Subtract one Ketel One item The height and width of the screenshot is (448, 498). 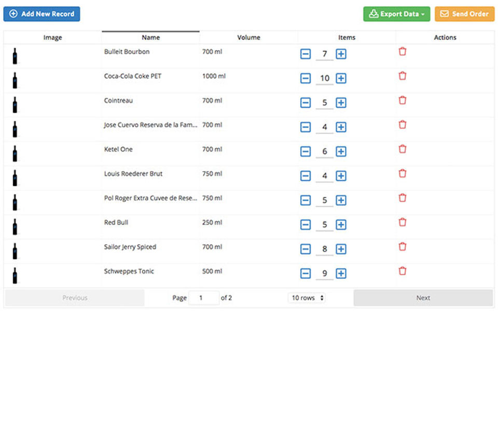(305, 151)
